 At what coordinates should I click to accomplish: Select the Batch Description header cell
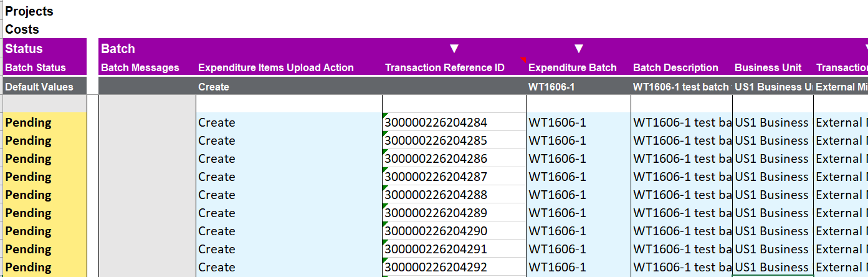[x=675, y=67]
